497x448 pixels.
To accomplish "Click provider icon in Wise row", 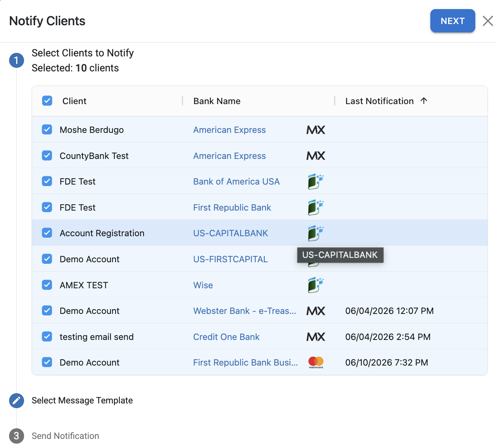I will tap(316, 285).
